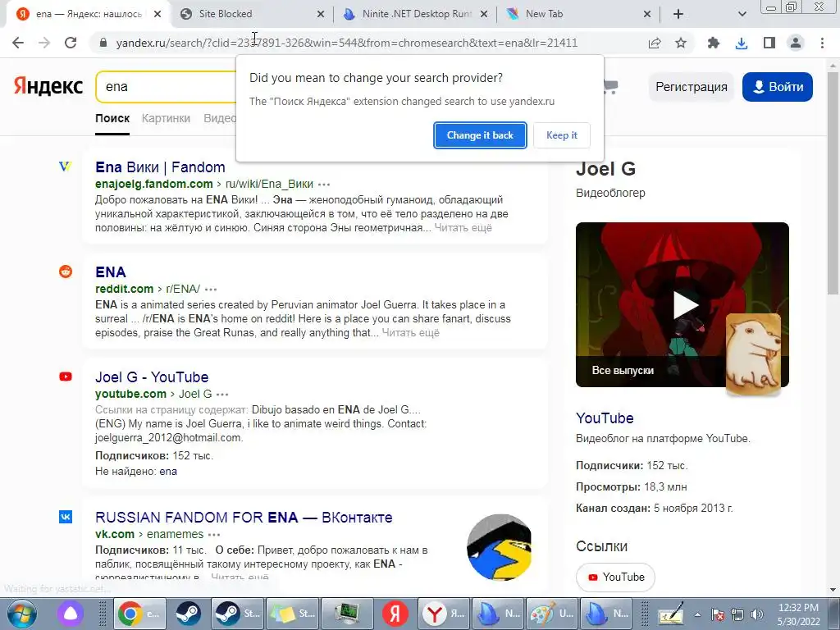
Task: Go back to the previous page
Action: pyautogui.click(x=18, y=43)
